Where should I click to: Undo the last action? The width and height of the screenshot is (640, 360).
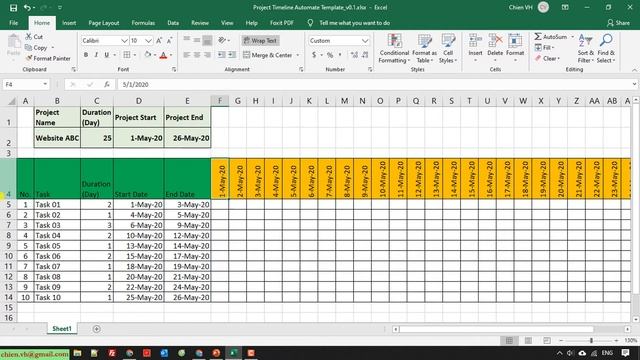click(x=27, y=7)
